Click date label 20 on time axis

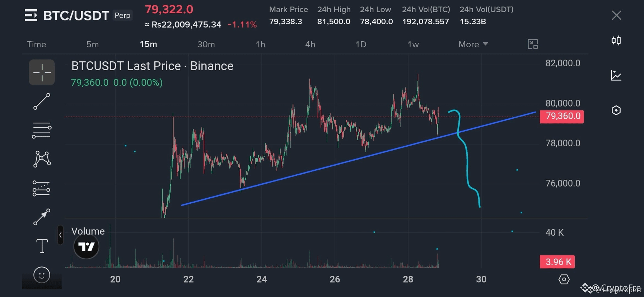115,279
